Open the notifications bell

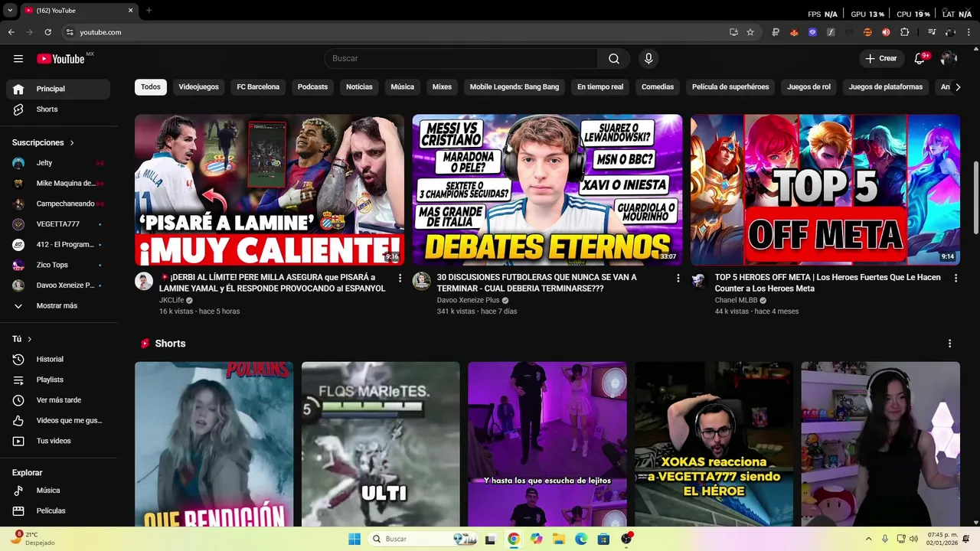[x=920, y=58]
